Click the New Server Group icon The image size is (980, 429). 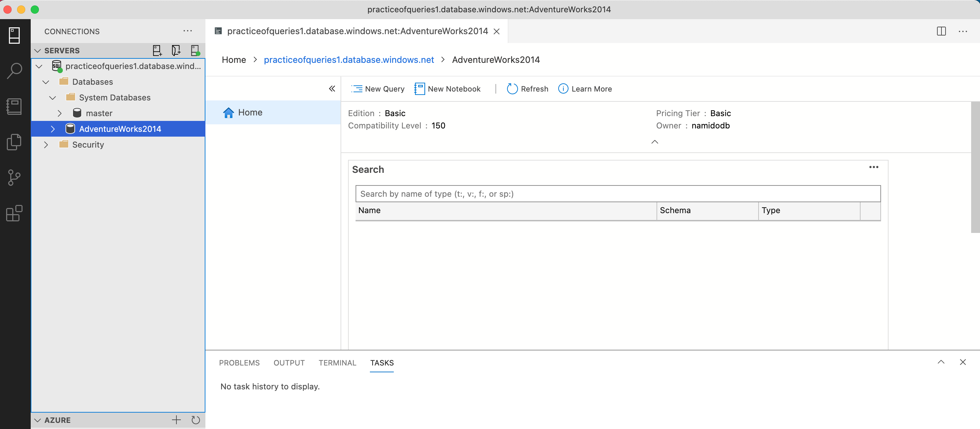(176, 50)
